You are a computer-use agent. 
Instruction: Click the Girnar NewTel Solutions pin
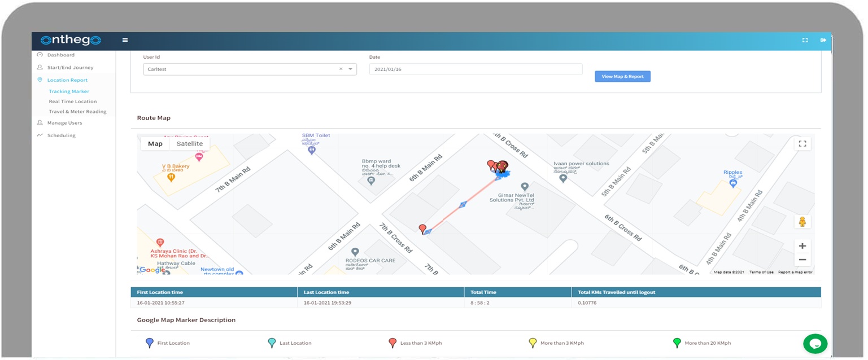point(524,186)
